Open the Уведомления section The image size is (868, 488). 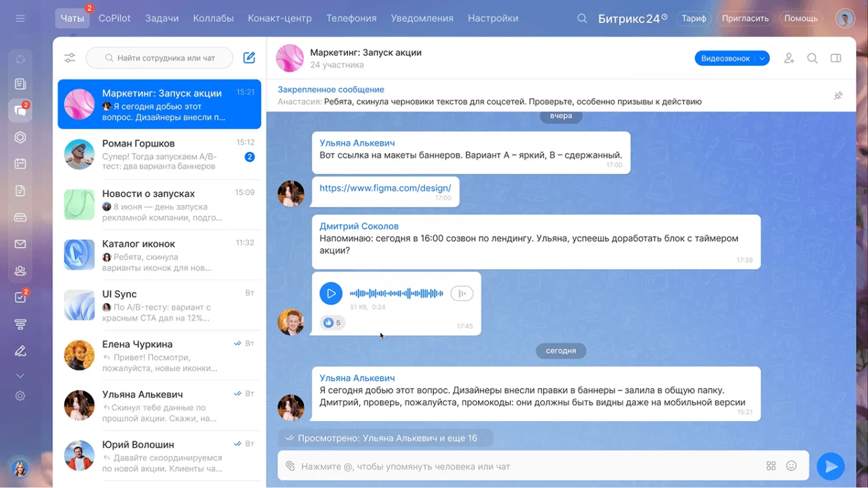(x=421, y=18)
